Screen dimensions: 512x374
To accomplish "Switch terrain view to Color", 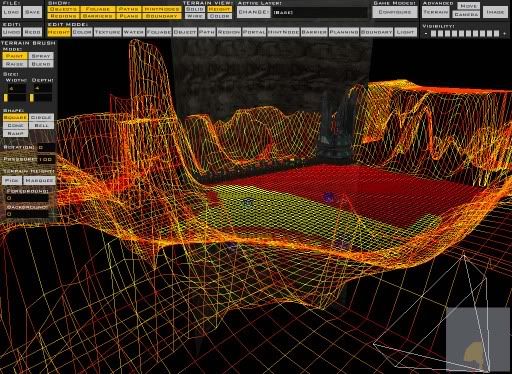I will click(219, 16).
